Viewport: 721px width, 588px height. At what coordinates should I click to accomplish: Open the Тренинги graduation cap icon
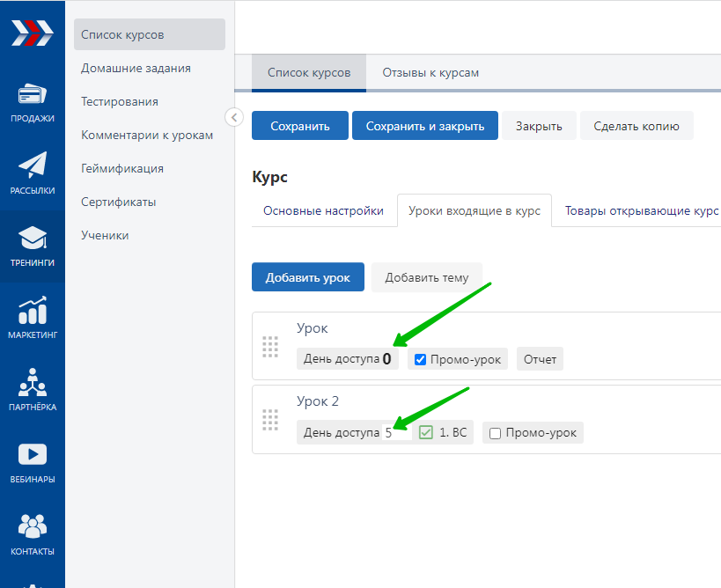[33, 239]
